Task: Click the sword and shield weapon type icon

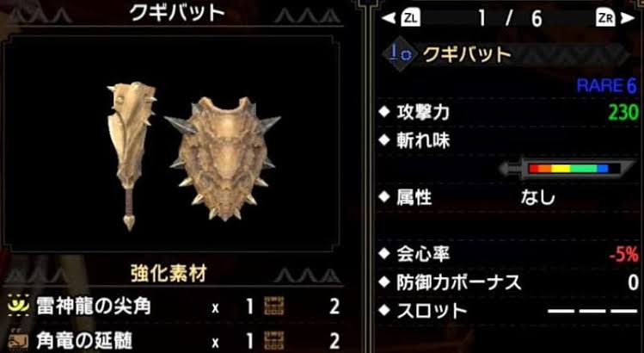Action: [x=399, y=54]
